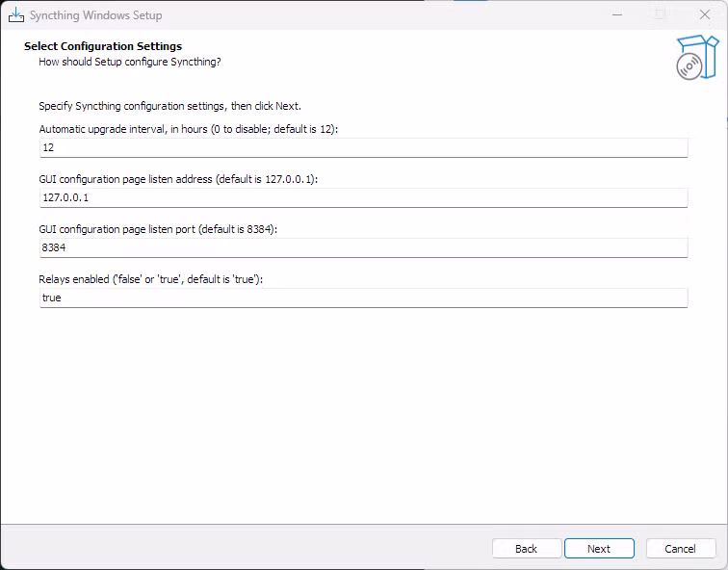This screenshot has height=570, width=728.
Task: Click the relays enabled field showing true
Action: tap(364, 298)
